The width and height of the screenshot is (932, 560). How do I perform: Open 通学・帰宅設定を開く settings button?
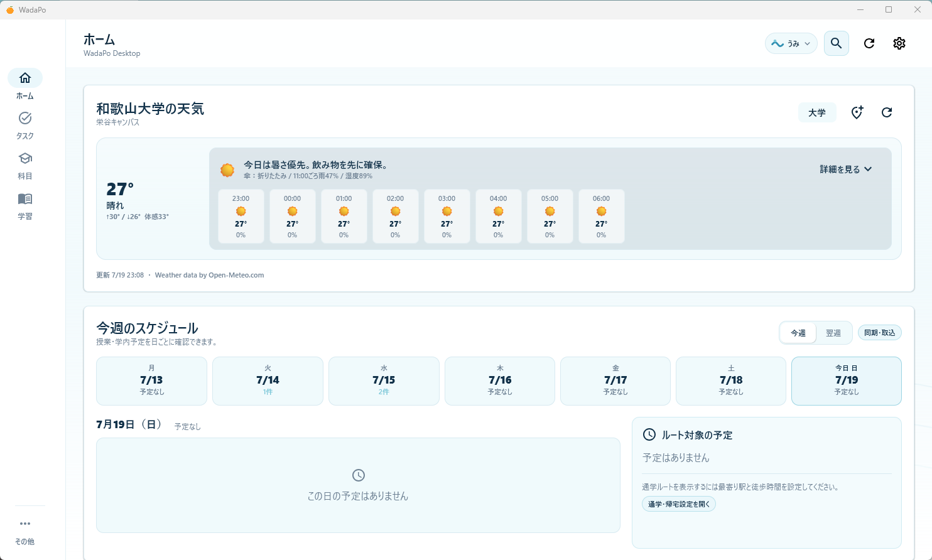[679, 504]
